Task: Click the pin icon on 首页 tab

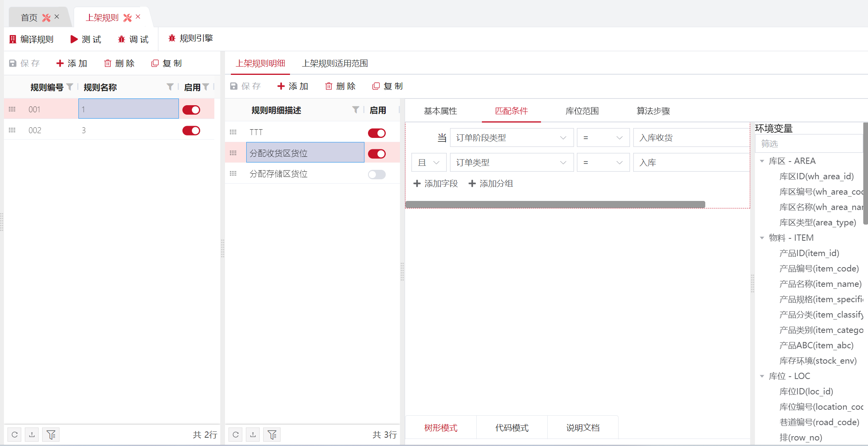Action: coord(46,18)
